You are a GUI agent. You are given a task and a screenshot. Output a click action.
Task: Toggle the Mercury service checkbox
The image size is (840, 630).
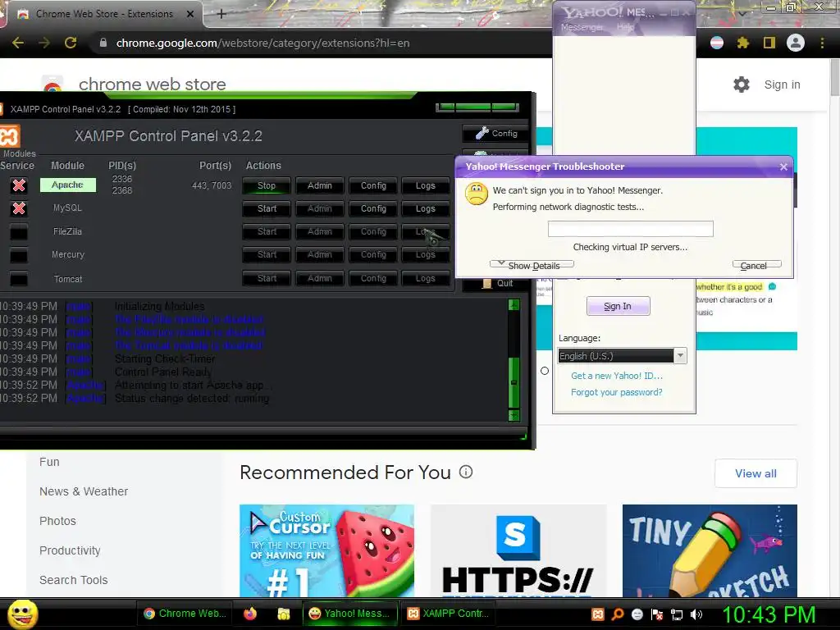point(19,255)
